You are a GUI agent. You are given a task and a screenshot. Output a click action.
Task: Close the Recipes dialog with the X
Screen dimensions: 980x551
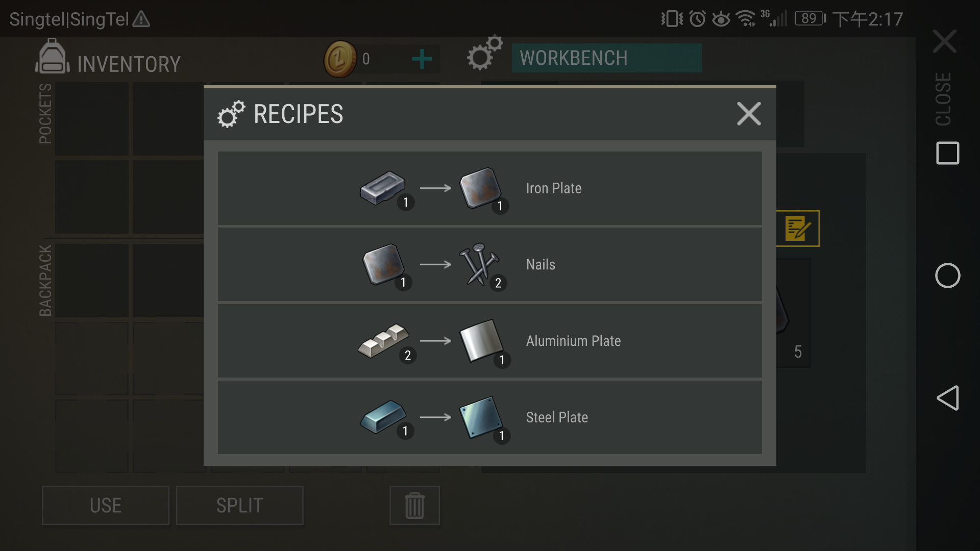(x=749, y=113)
